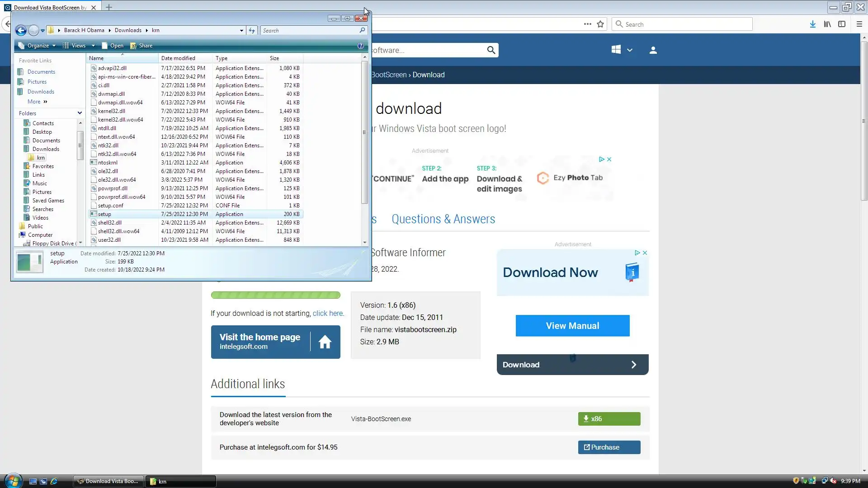Toggle Firefox sidebar icon
This screenshot has height=488, width=868.
[x=841, y=24]
